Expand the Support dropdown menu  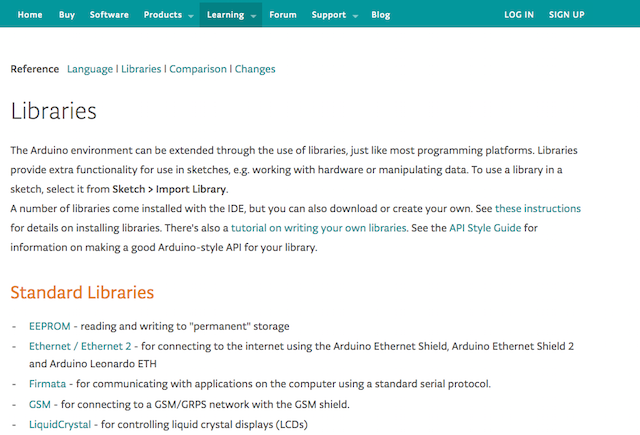pos(334,15)
